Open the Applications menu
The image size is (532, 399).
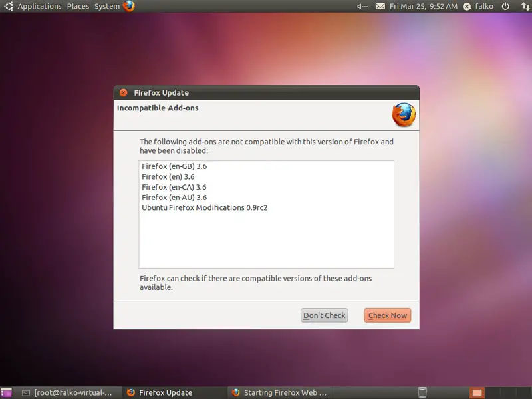point(39,6)
